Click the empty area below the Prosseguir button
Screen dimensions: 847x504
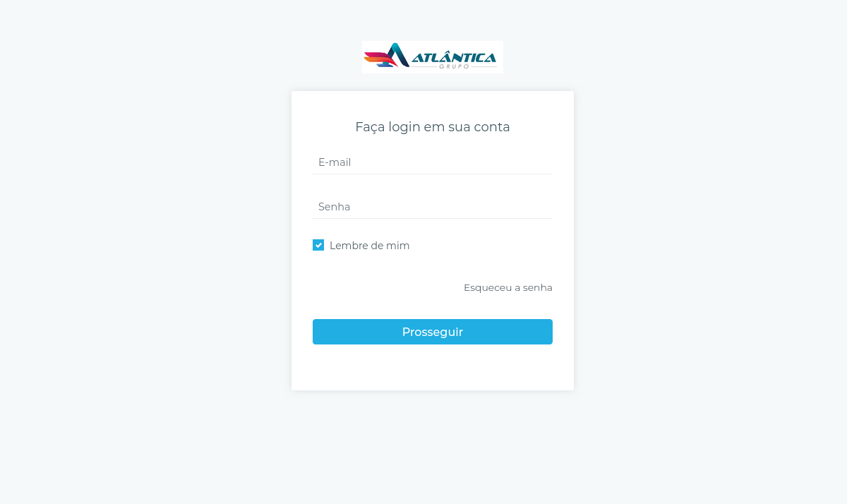tap(433, 367)
